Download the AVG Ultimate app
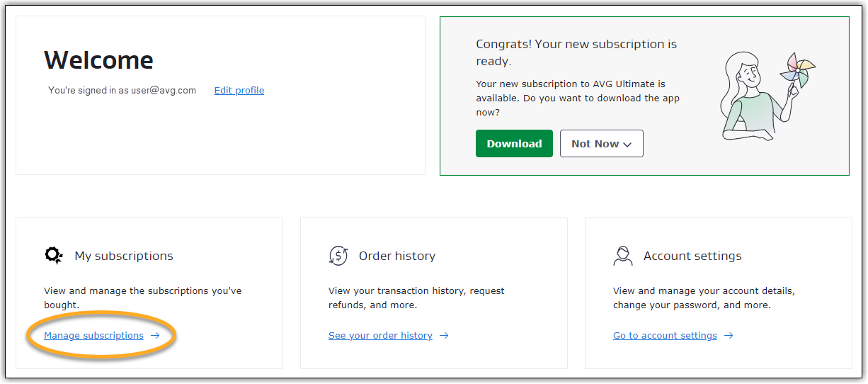This screenshot has height=384, width=868. coord(514,143)
